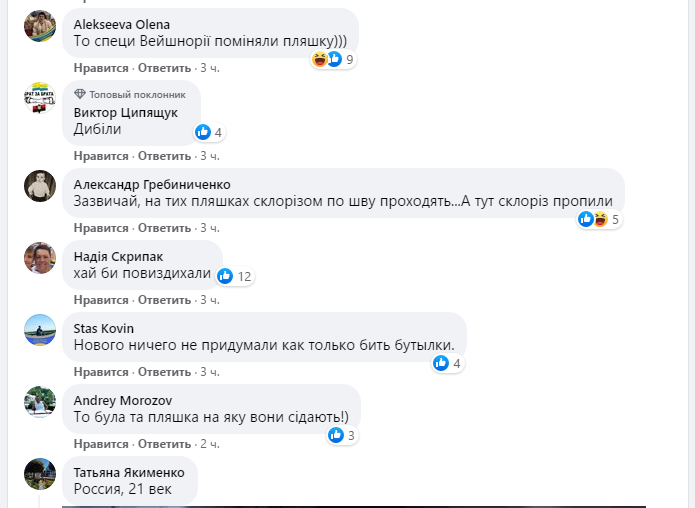Click Ответить under Stas Kovin's comment
Viewport: 695px width, 508px height.
164,372
